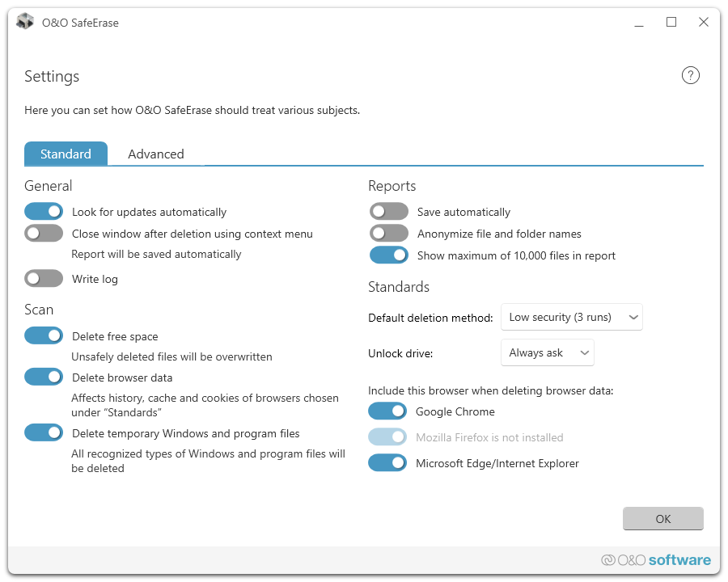Screen dimensions: 728x582
Task: Turn off Delete browser data
Action: [x=44, y=377]
